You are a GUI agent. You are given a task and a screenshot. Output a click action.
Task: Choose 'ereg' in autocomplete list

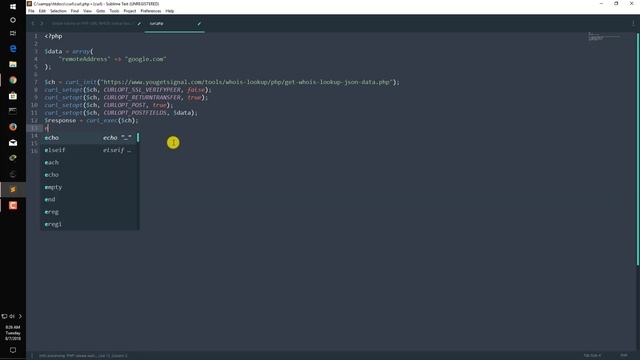(x=90, y=212)
